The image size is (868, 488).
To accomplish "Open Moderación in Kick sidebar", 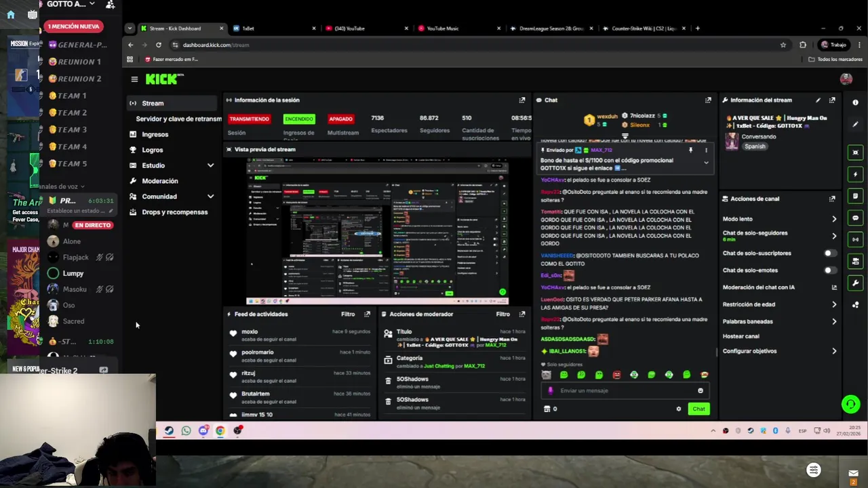I will pyautogui.click(x=159, y=181).
